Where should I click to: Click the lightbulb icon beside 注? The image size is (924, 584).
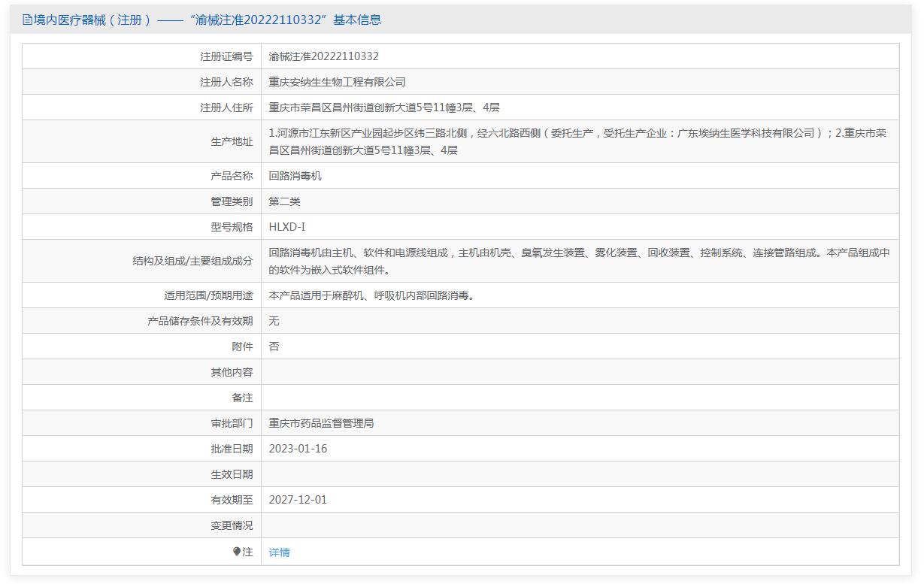(237, 552)
